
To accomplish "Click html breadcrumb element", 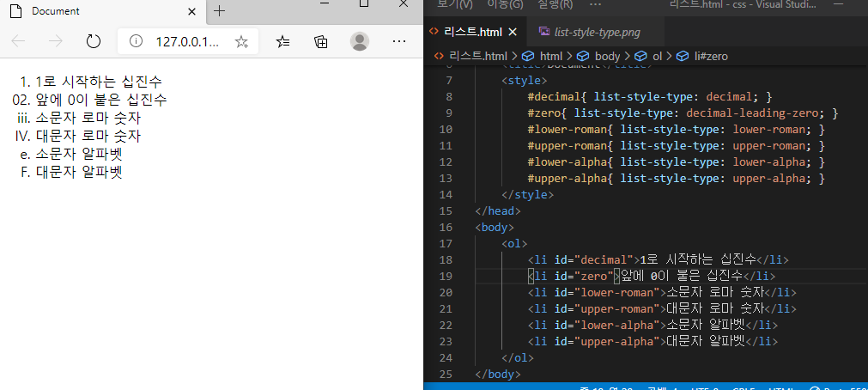I will tap(551, 56).
